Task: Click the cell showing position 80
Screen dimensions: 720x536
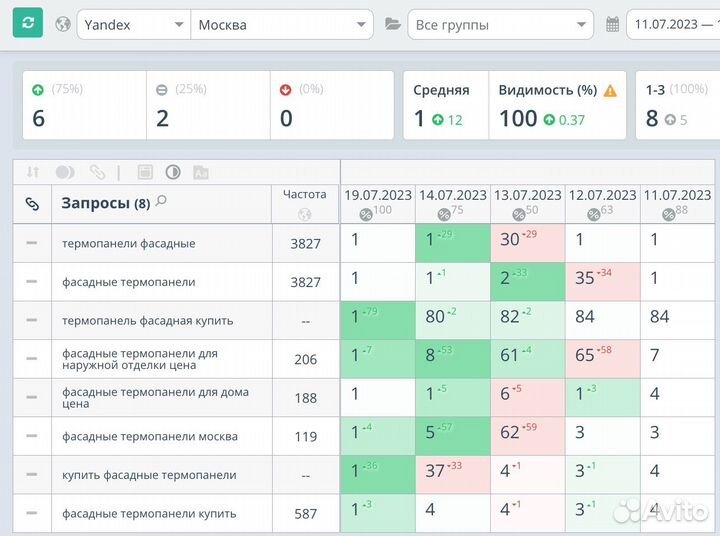Action: tap(453, 320)
